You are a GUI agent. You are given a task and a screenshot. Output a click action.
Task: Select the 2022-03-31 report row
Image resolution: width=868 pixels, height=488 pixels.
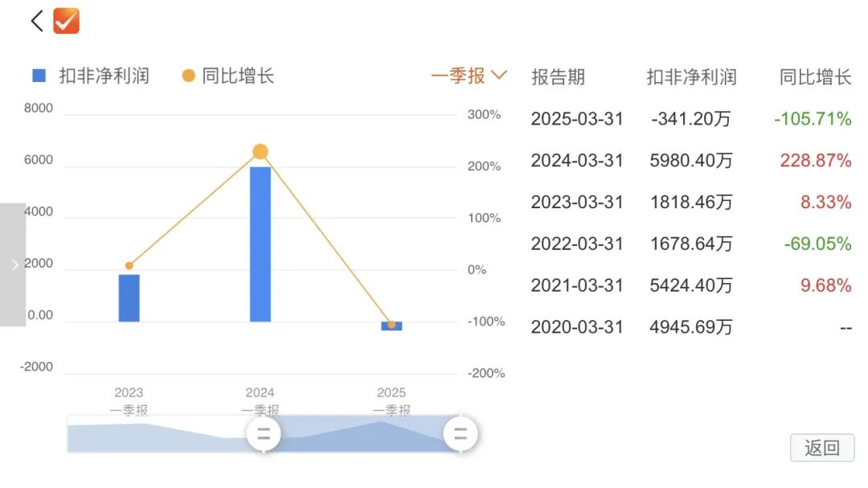pyautogui.click(x=691, y=244)
